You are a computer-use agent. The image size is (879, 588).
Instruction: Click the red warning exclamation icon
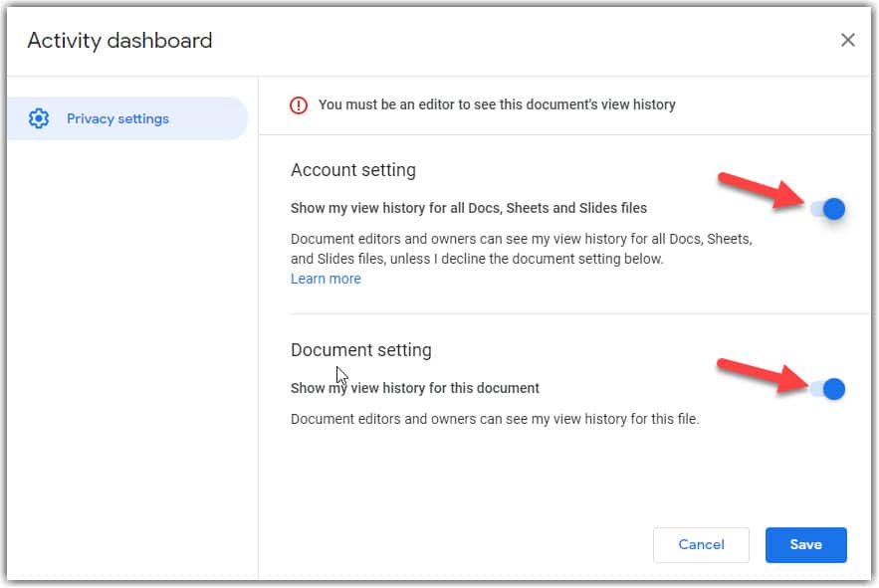coord(299,104)
